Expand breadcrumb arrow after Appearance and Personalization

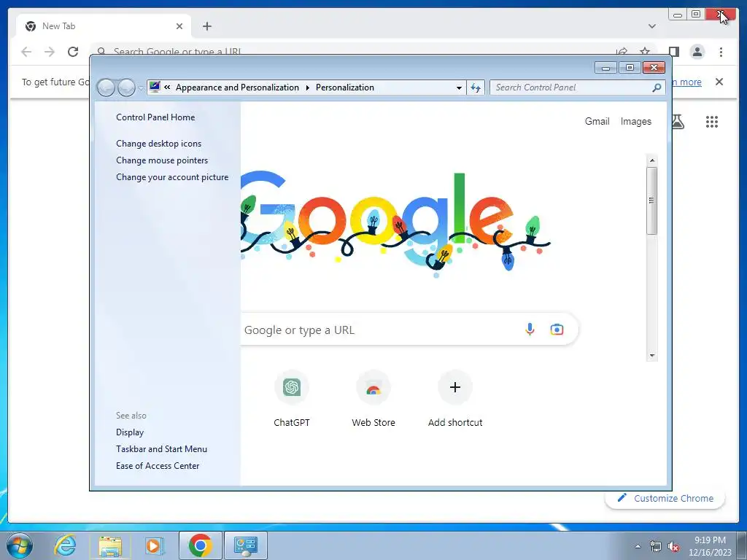pyautogui.click(x=307, y=87)
